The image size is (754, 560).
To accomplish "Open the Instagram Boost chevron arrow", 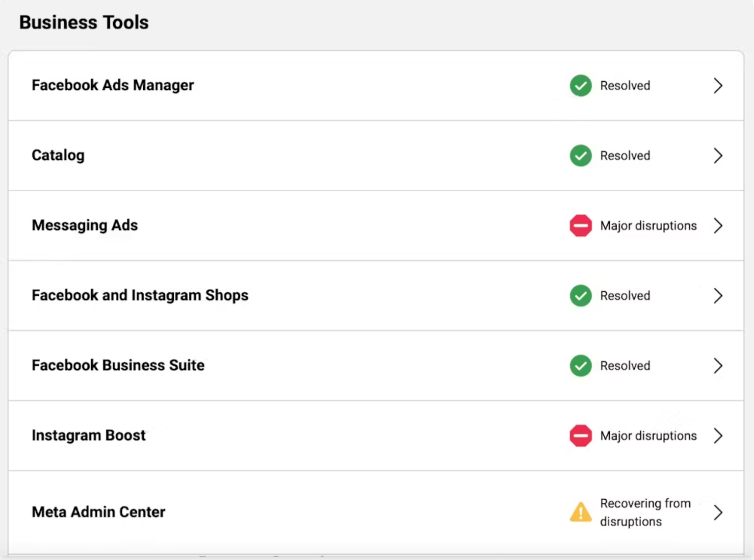I will click(718, 436).
